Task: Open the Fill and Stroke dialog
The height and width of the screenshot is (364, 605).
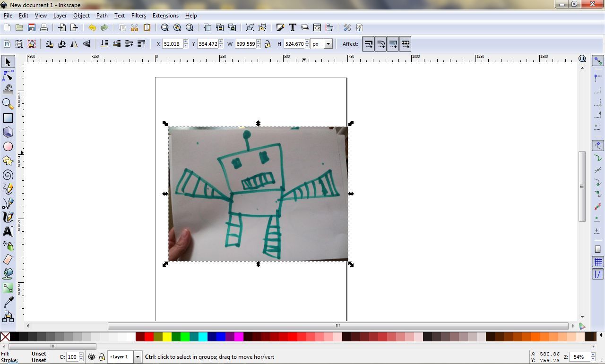Action: click(x=280, y=27)
